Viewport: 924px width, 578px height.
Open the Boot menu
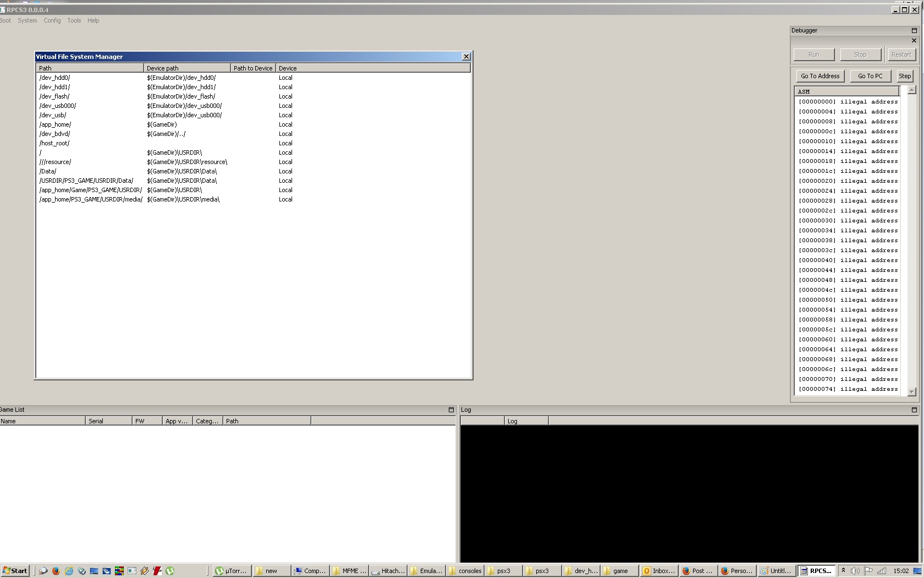5,20
